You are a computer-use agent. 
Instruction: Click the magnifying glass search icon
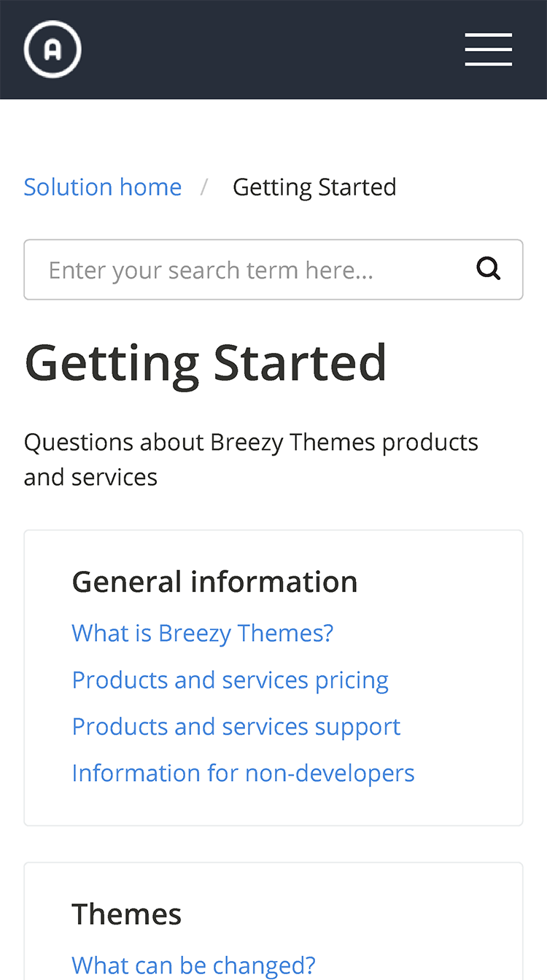click(x=489, y=269)
